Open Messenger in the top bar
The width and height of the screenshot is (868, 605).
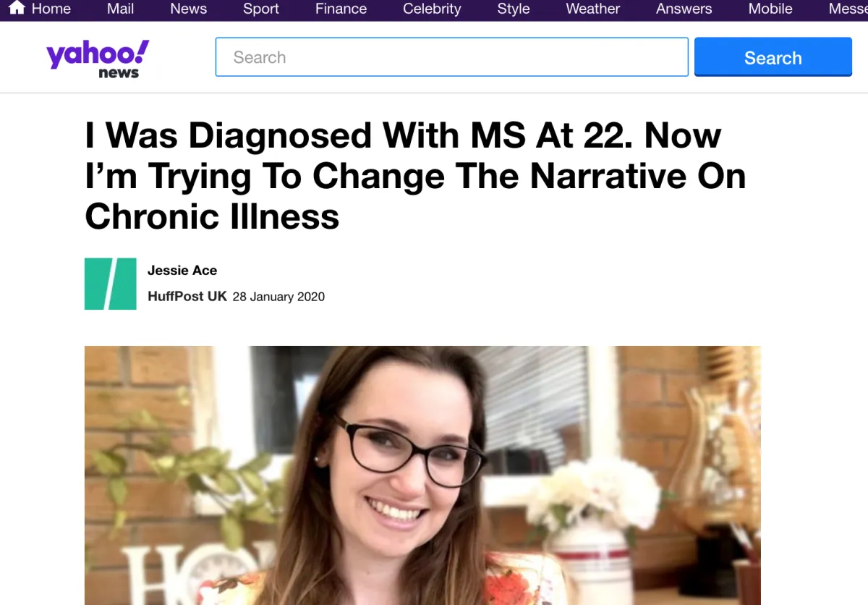tap(848, 9)
